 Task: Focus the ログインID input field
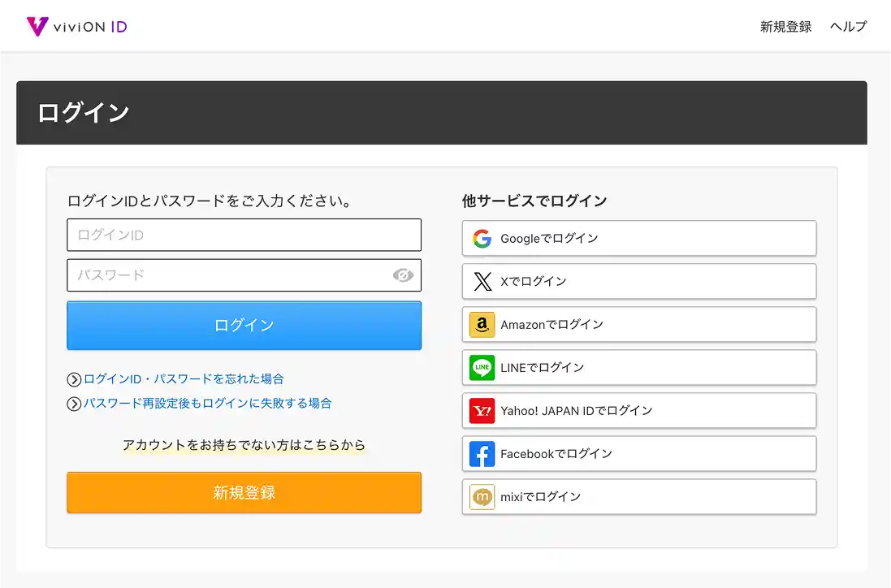click(x=244, y=236)
